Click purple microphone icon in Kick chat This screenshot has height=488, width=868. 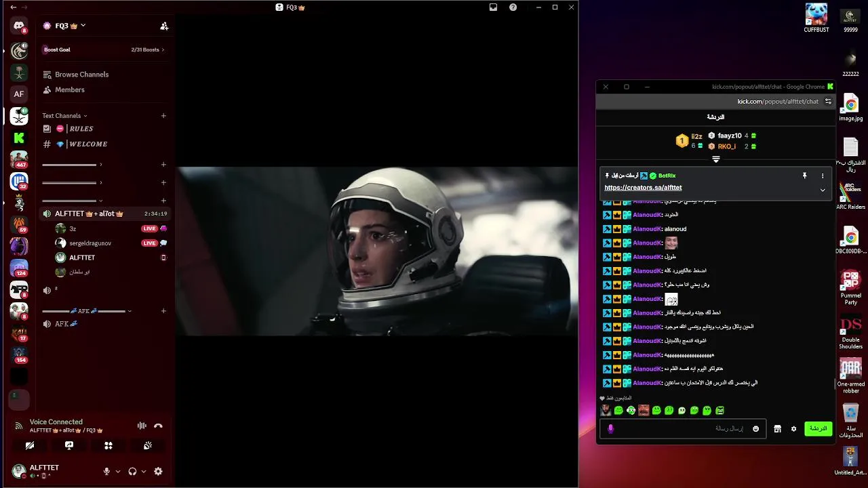[x=610, y=428]
